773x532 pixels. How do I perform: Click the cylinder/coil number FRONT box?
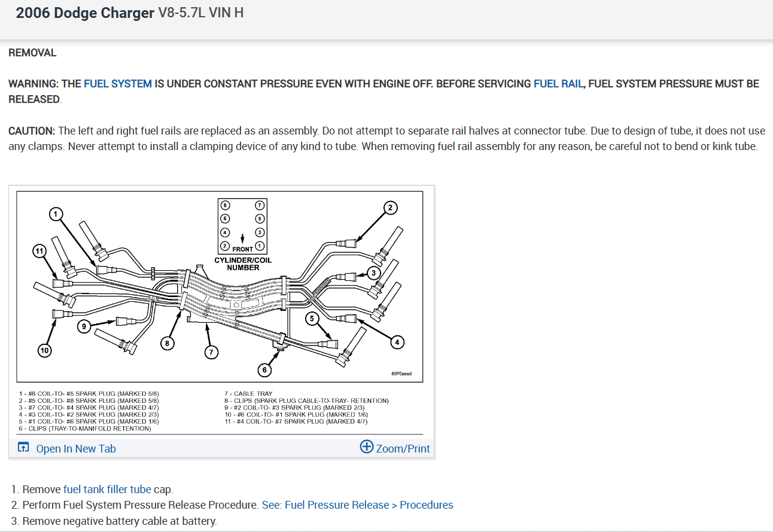[x=242, y=227]
